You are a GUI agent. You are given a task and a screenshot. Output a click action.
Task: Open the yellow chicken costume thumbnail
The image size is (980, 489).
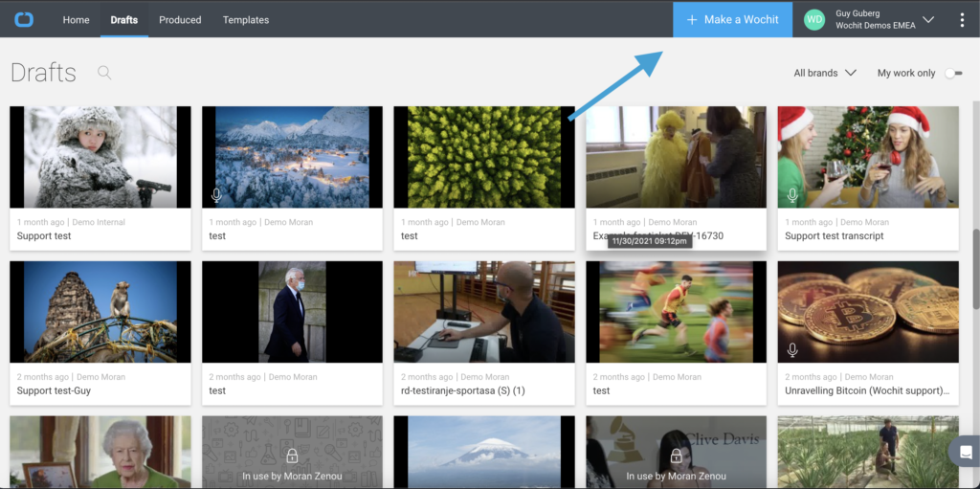coord(676,157)
